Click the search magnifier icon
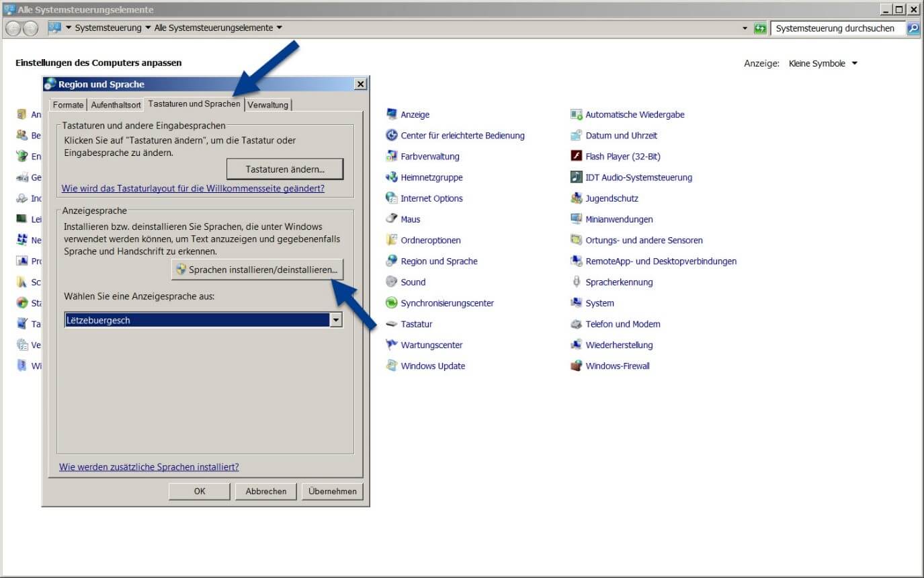This screenshot has width=924, height=578. (913, 28)
